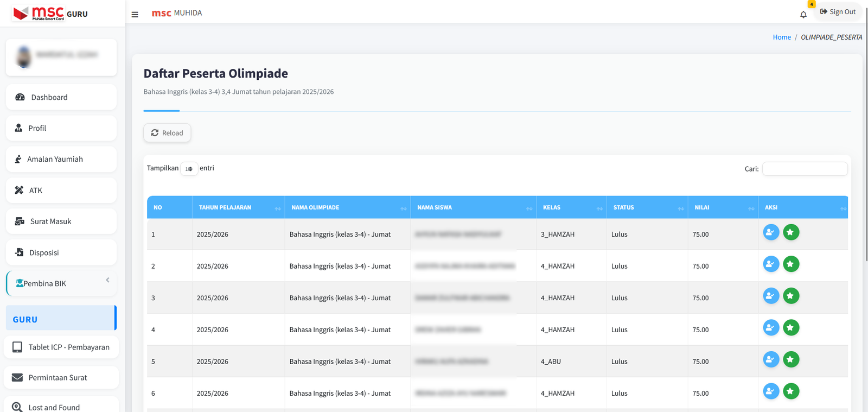Click the page vertical scrollbar
Screen dimensions: 868x412
coord(866,136)
